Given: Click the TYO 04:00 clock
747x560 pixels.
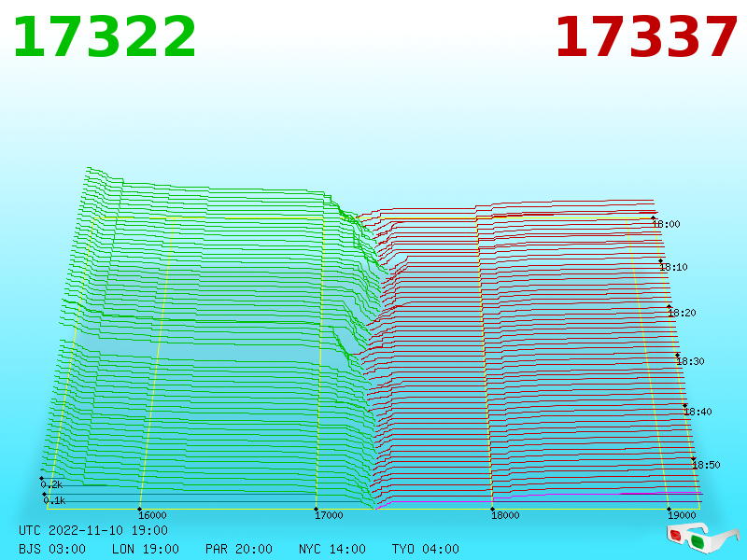Looking at the screenshot, I should tap(426, 549).
